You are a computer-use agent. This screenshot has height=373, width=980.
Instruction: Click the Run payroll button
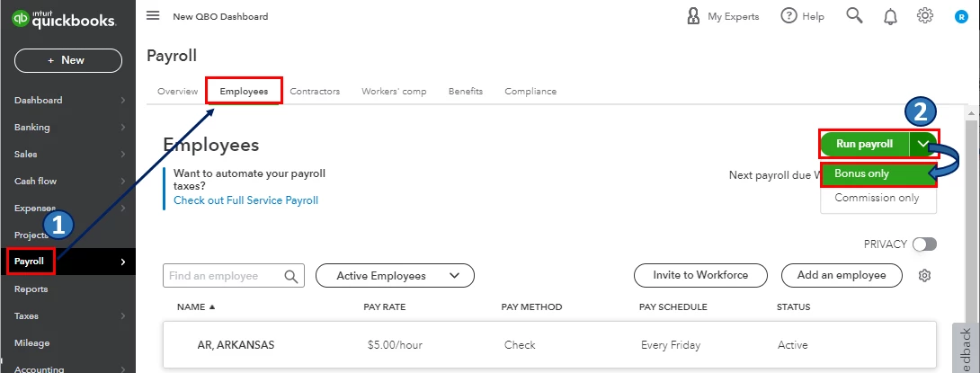click(x=865, y=145)
